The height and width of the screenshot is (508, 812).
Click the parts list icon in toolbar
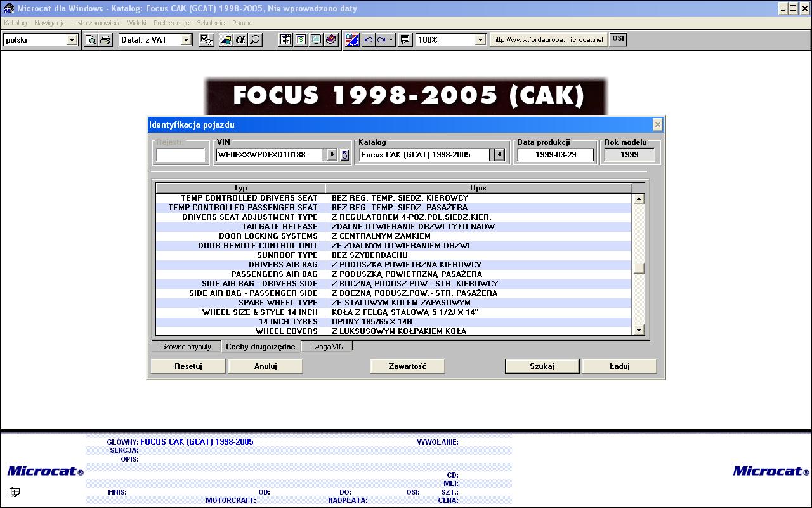(286, 39)
